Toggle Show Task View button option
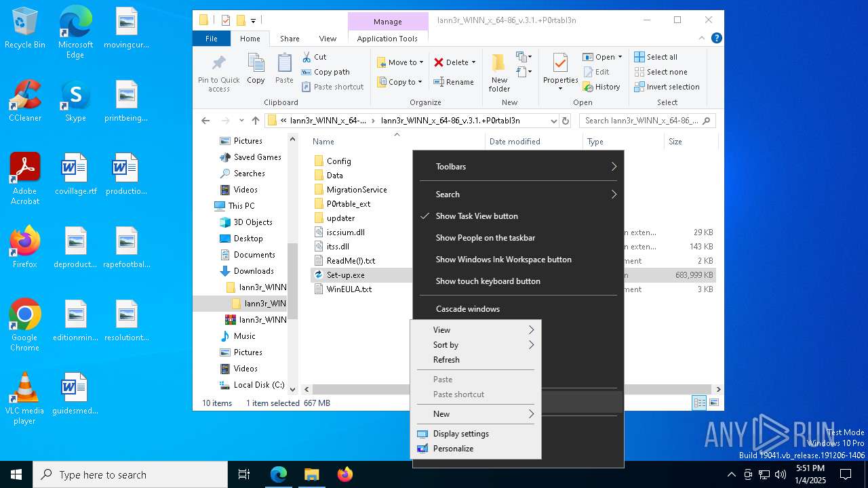The image size is (868, 488). point(518,216)
